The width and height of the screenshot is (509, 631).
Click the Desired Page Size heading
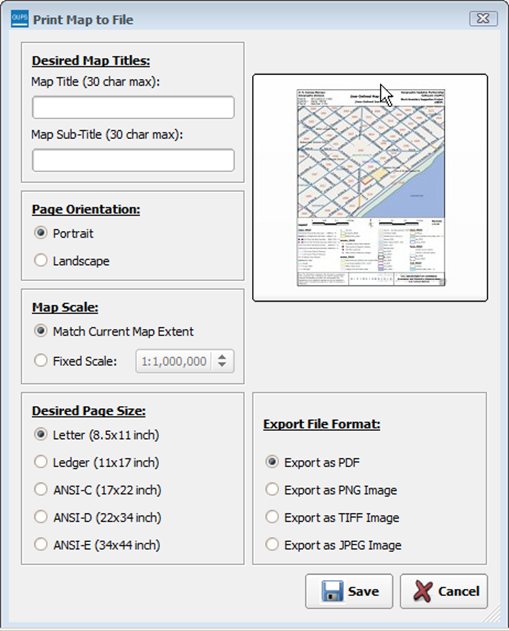tap(89, 410)
